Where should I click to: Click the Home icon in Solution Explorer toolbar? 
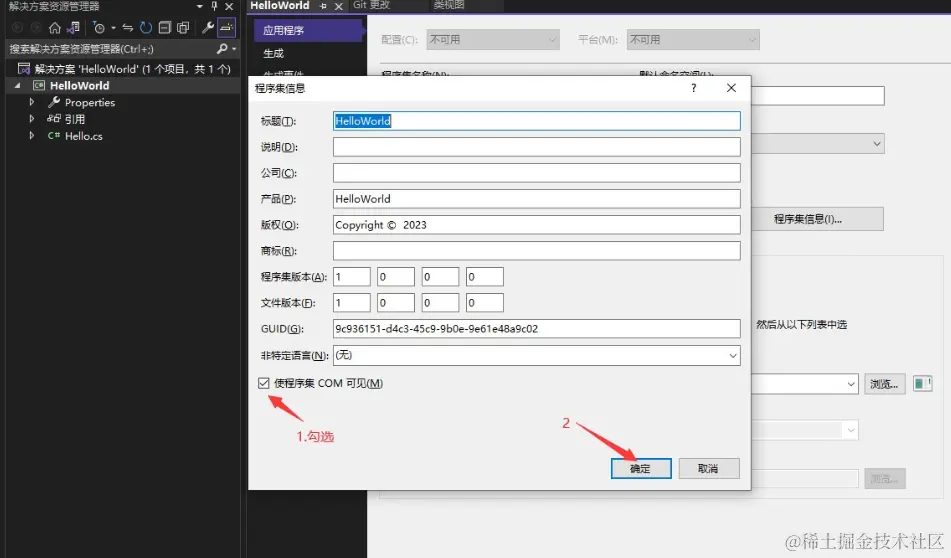click(55, 27)
